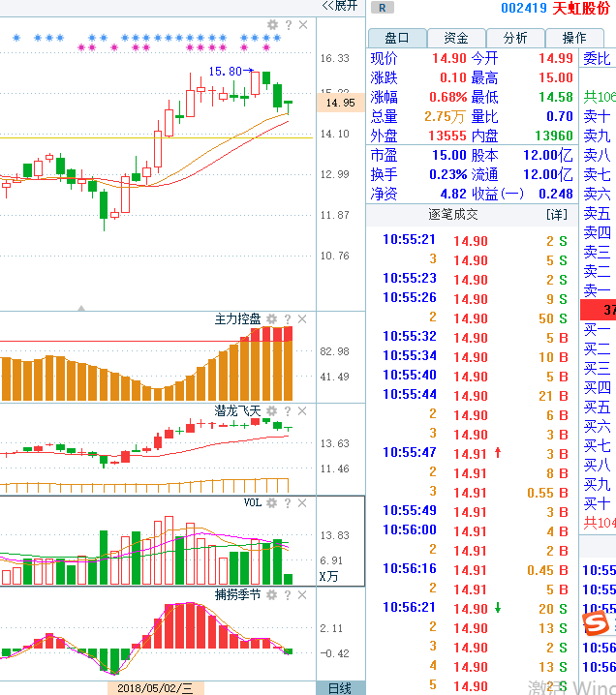The height and width of the screenshot is (695, 616).
Task: Switch to the 分析 tab
Action: tap(515, 38)
